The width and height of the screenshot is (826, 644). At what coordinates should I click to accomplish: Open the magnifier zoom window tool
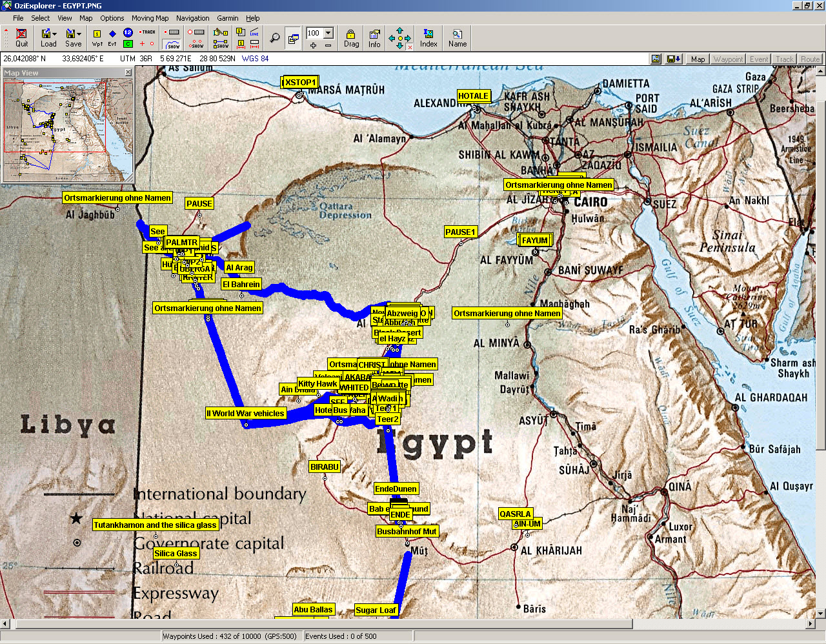click(x=275, y=38)
